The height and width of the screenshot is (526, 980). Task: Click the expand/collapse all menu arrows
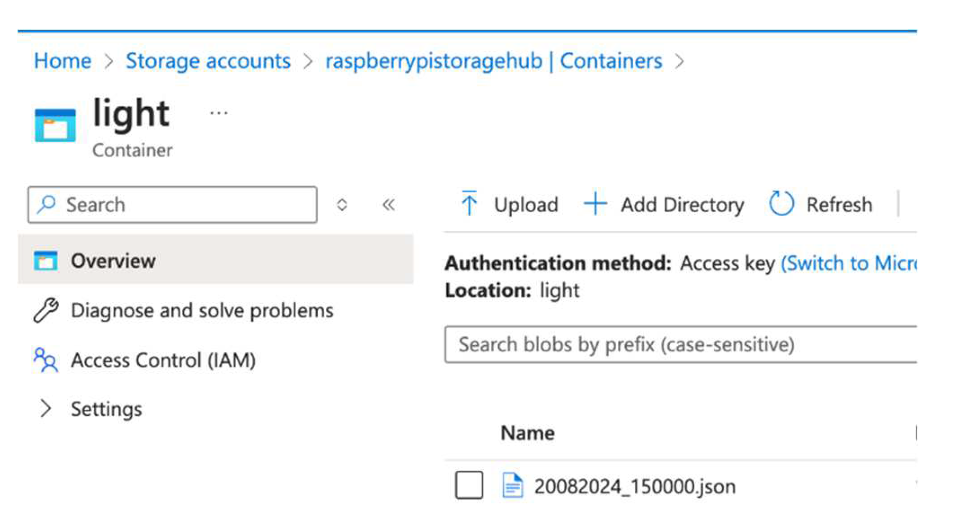pos(342,205)
